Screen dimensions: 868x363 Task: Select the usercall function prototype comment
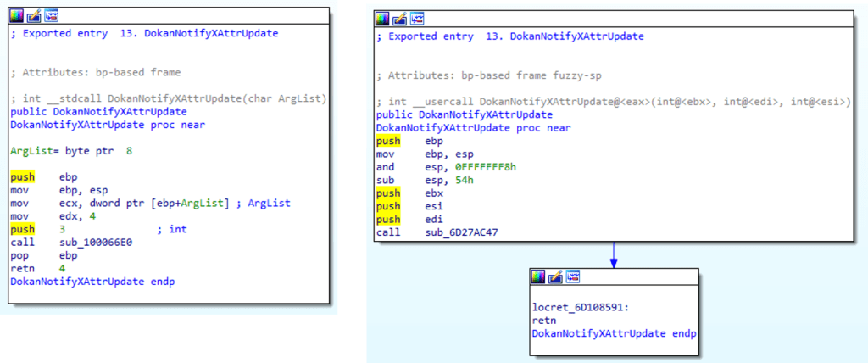(613, 102)
